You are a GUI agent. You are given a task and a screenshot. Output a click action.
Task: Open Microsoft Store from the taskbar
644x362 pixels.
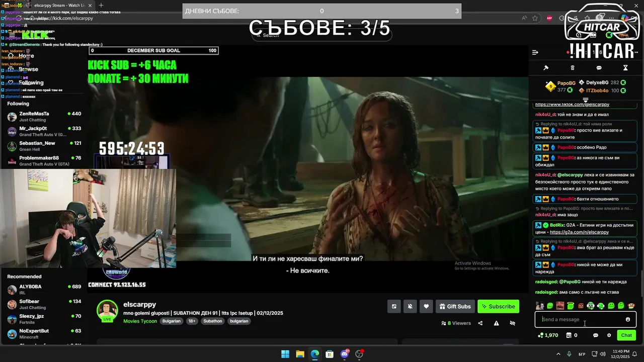click(x=330, y=354)
